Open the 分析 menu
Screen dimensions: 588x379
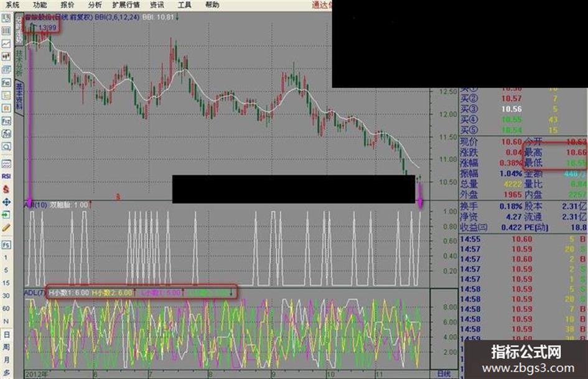[95, 5]
